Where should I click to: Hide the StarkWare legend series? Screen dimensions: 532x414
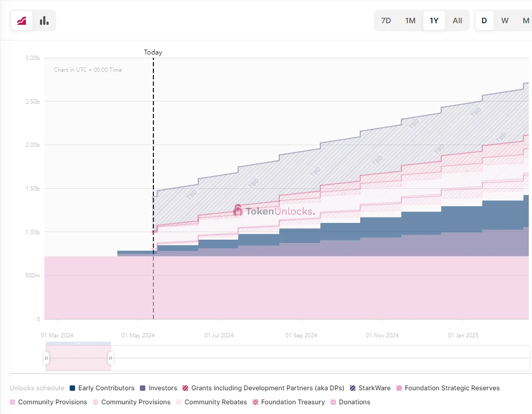click(374, 388)
